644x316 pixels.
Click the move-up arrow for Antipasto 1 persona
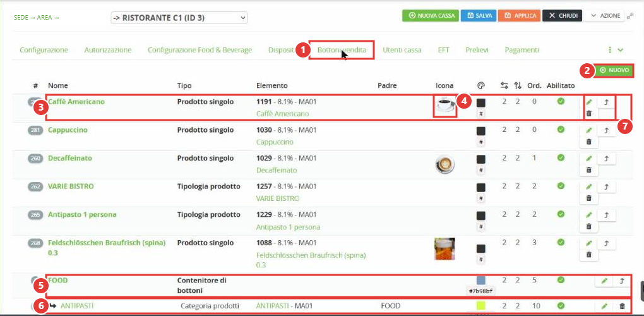coord(606,215)
